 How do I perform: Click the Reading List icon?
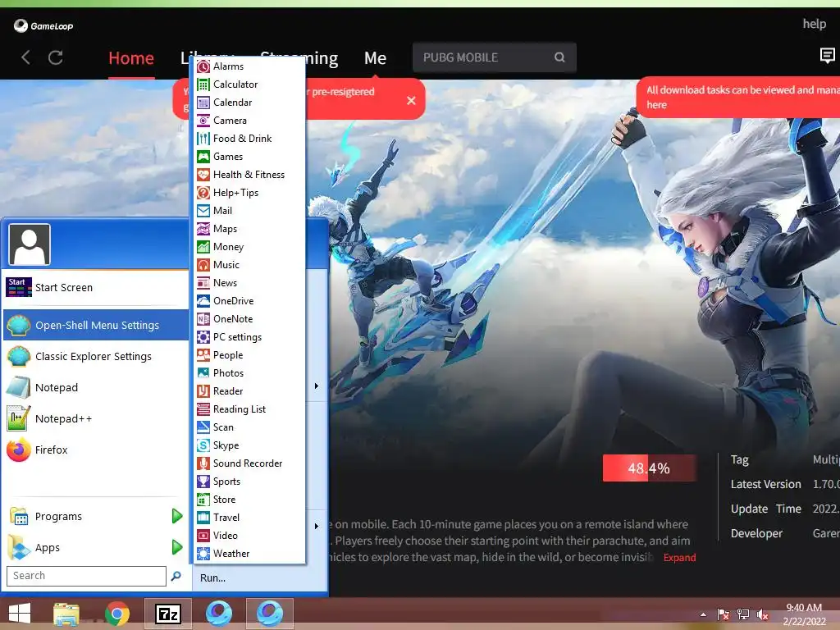[203, 409]
